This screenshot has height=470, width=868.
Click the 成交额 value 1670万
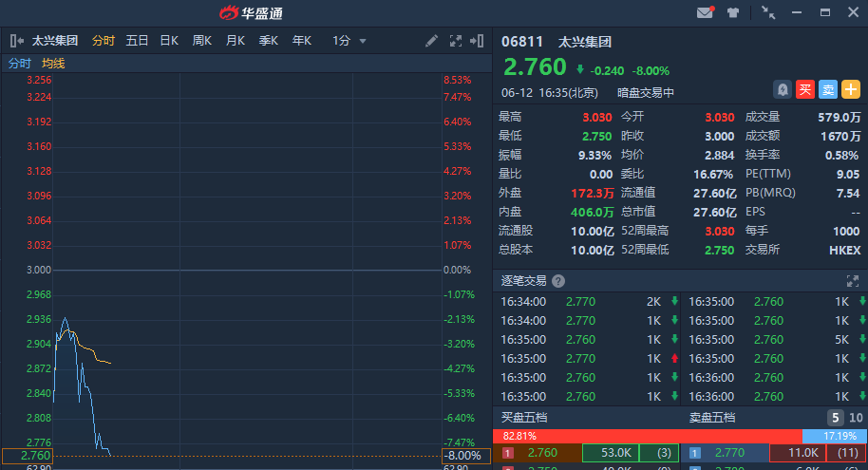840,136
